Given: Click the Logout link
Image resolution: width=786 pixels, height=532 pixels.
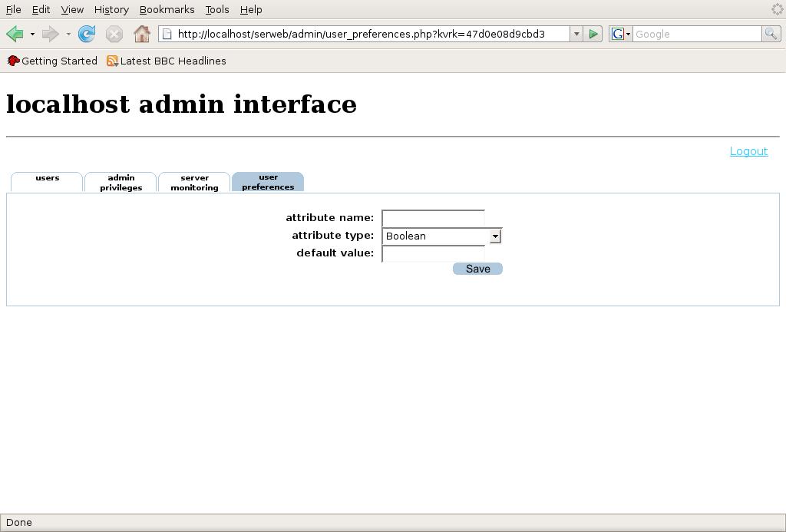Looking at the screenshot, I should [748, 151].
